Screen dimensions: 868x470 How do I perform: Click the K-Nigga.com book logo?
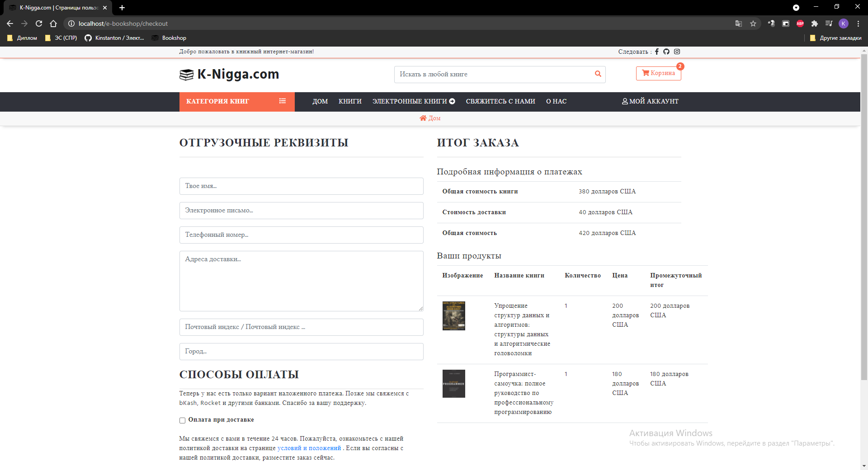(229, 75)
